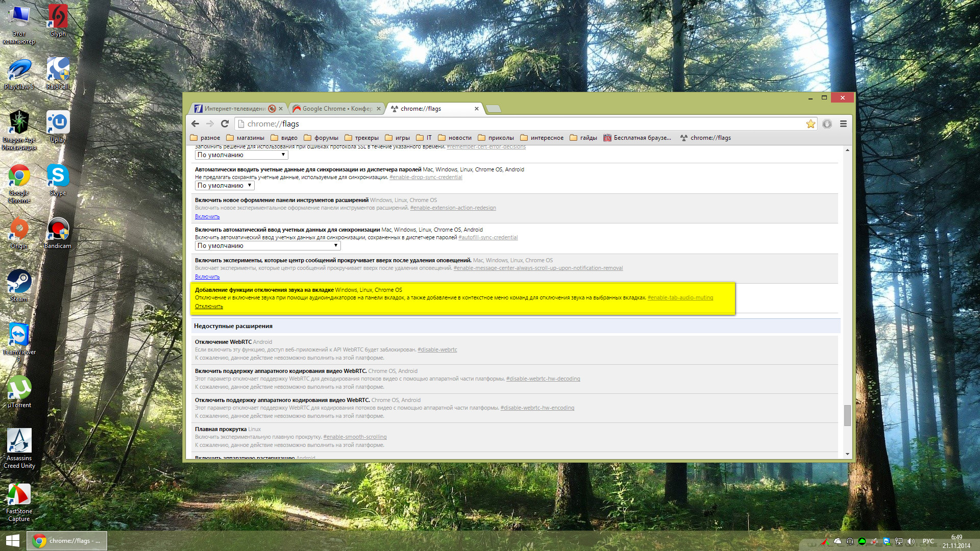Open the Skype desktop icon

click(58, 179)
